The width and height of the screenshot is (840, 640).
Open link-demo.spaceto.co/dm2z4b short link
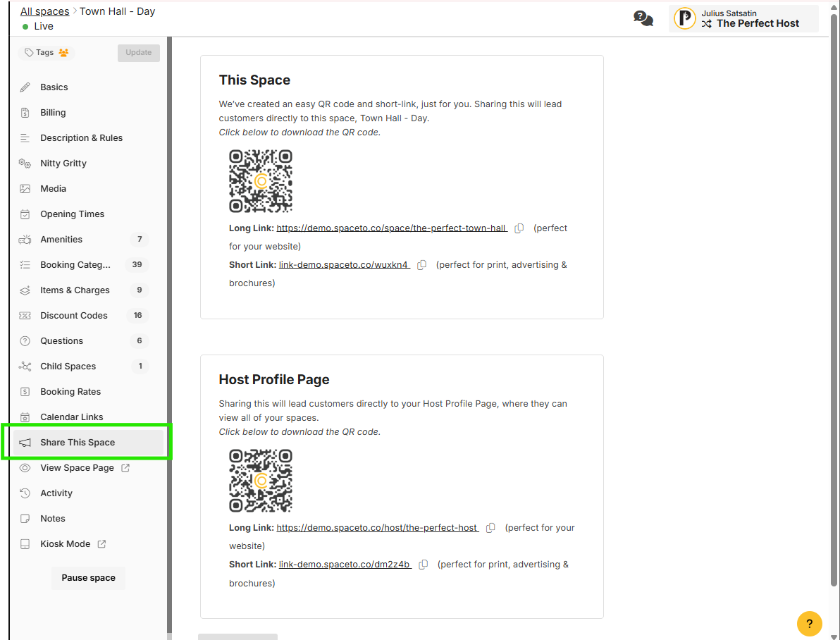click(345, 565)
